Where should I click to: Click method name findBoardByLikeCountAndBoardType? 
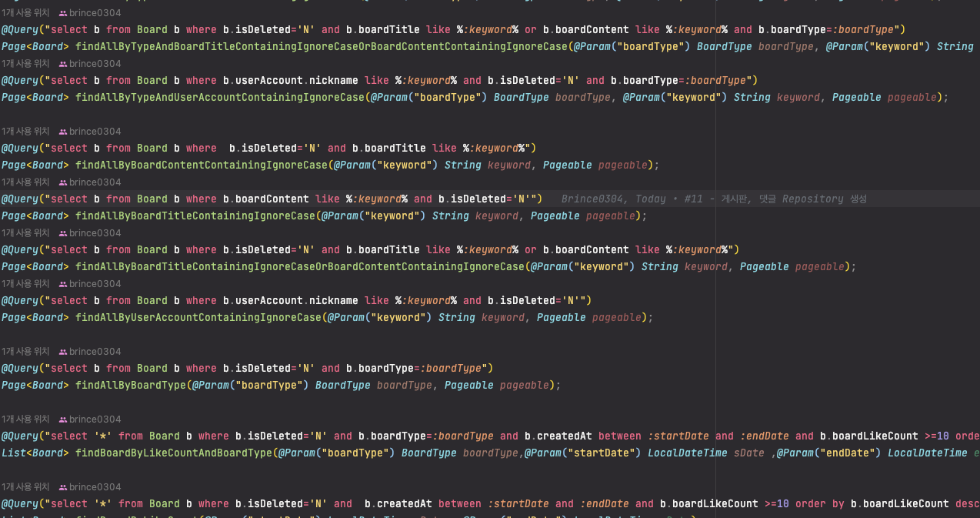point(174,453)
